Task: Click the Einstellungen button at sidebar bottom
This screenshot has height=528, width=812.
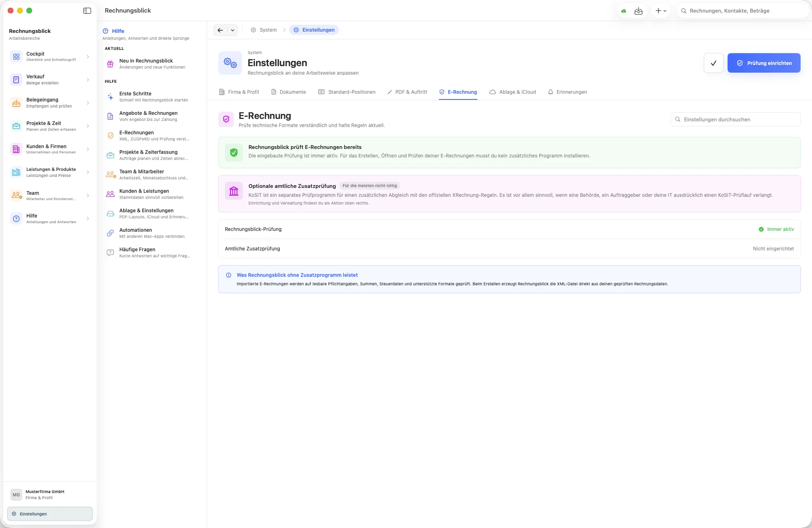Action: point(50,514)
